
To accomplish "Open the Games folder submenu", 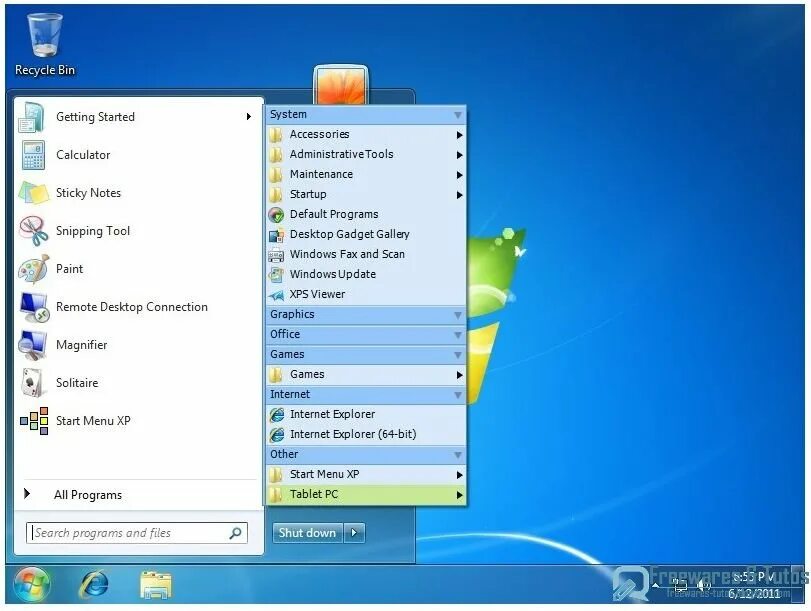I will (x=366, y=375).
